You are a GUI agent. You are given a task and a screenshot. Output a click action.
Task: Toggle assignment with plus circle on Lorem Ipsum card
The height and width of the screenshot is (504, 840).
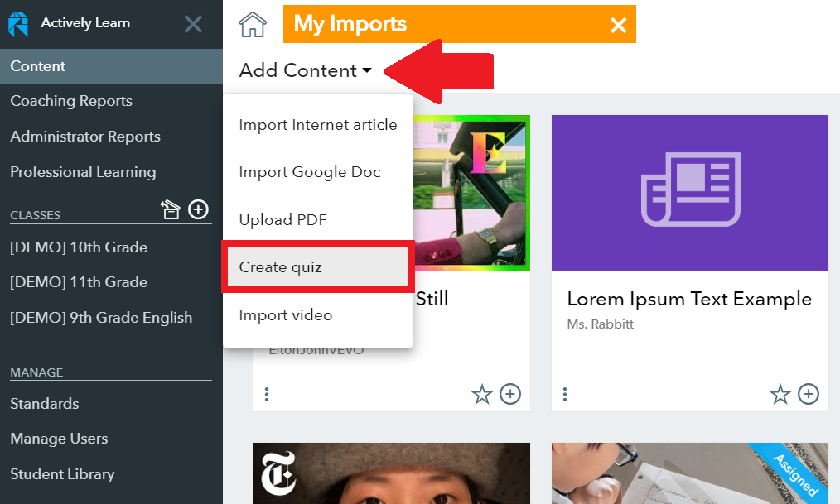pos(808,394)
